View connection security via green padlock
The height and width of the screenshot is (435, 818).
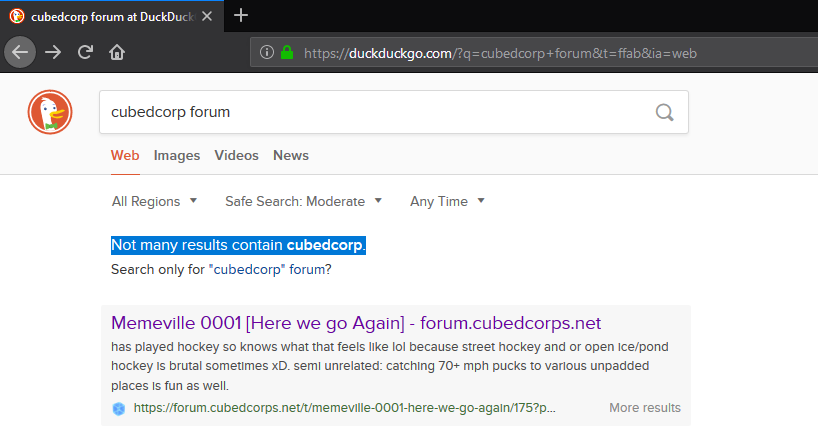pyautogui.click(x=287, y=52)
